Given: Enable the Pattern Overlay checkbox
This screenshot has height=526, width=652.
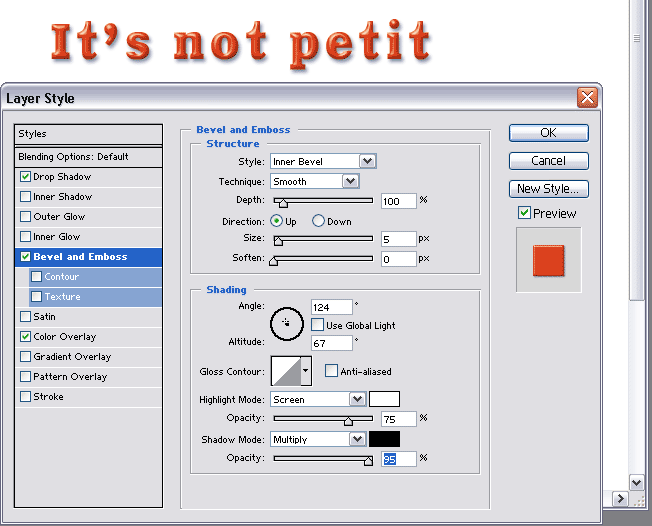Looking at the screenshot, I should pos(25,376).
